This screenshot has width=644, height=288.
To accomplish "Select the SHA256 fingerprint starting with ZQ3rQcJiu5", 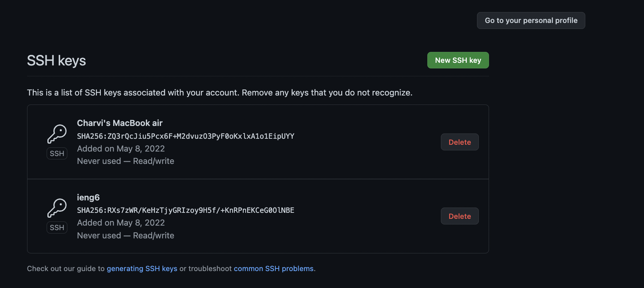I will point(185,136).
